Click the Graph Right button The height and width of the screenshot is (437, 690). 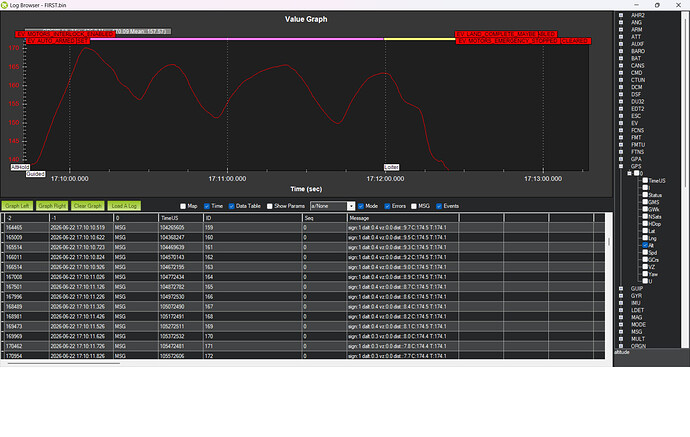pos(52,206)
